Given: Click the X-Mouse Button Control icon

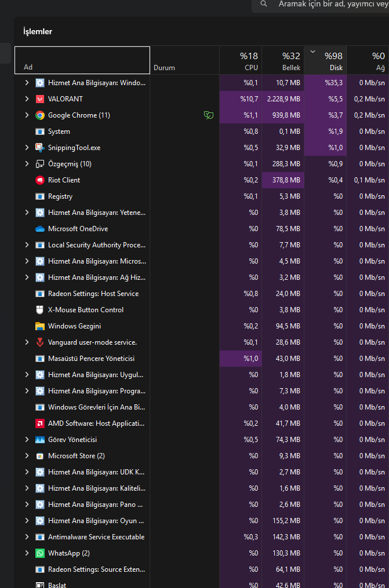Looking at the screenshot, I should click(40, 310).
